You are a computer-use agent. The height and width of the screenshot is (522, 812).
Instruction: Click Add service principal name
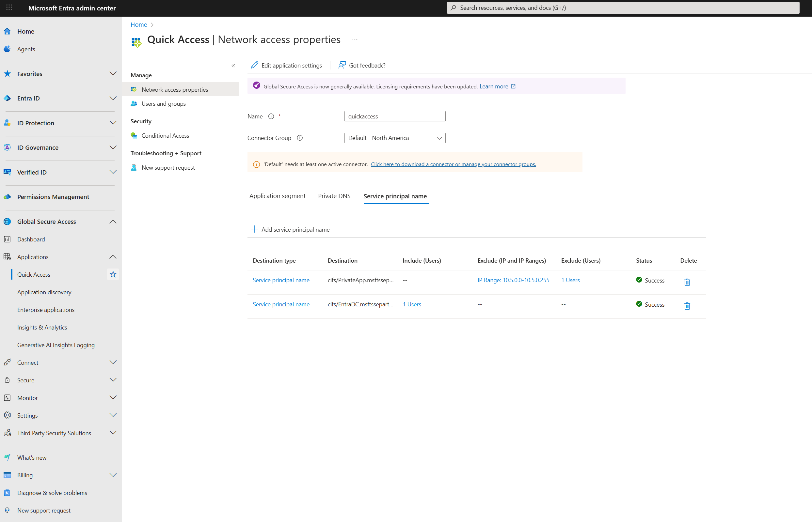tap(290, 229)
